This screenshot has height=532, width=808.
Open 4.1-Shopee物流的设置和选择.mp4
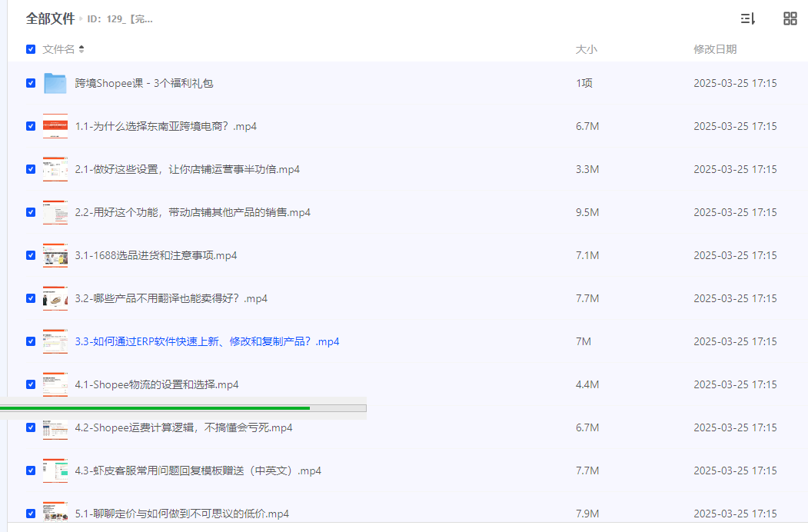[x=157, y=384]
